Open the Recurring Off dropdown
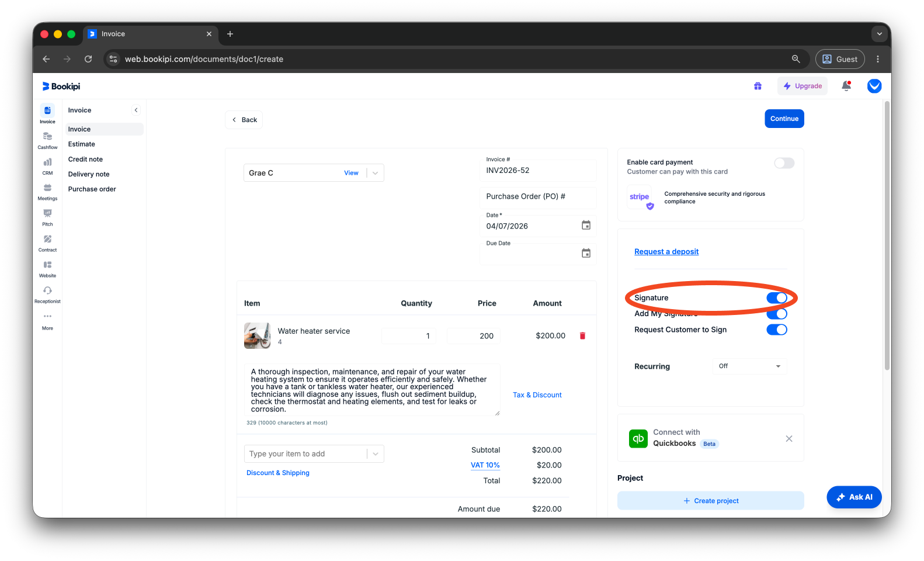 [749, 366]
